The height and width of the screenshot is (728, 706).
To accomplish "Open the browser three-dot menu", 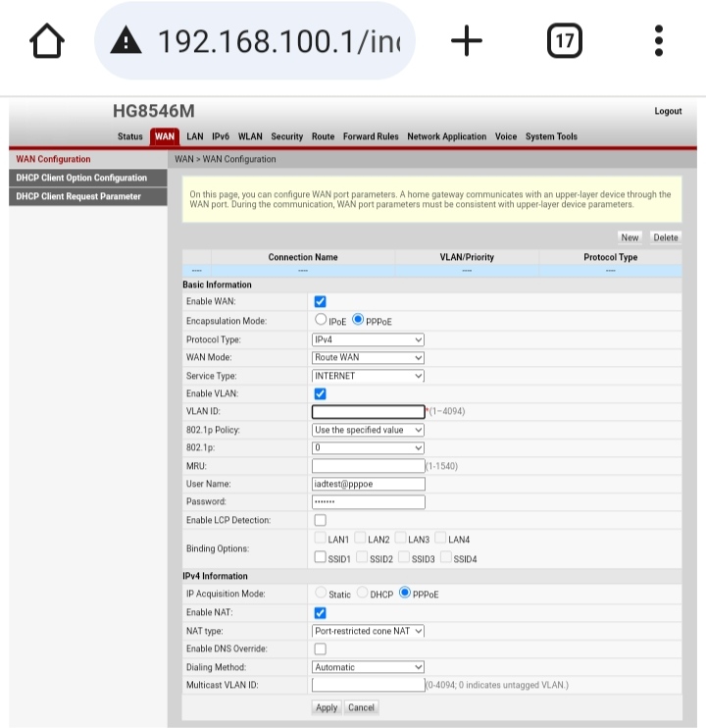I will [x=659, y=40].
